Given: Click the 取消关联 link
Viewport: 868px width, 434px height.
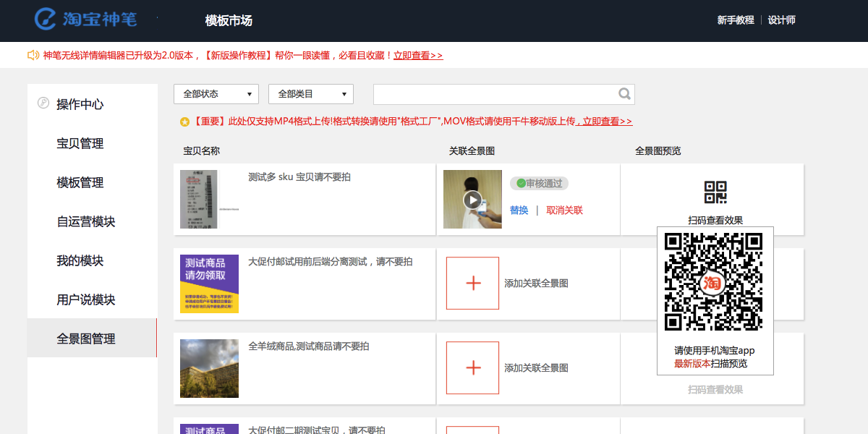Looking at the screenshot, I should (x=564, y=210).
